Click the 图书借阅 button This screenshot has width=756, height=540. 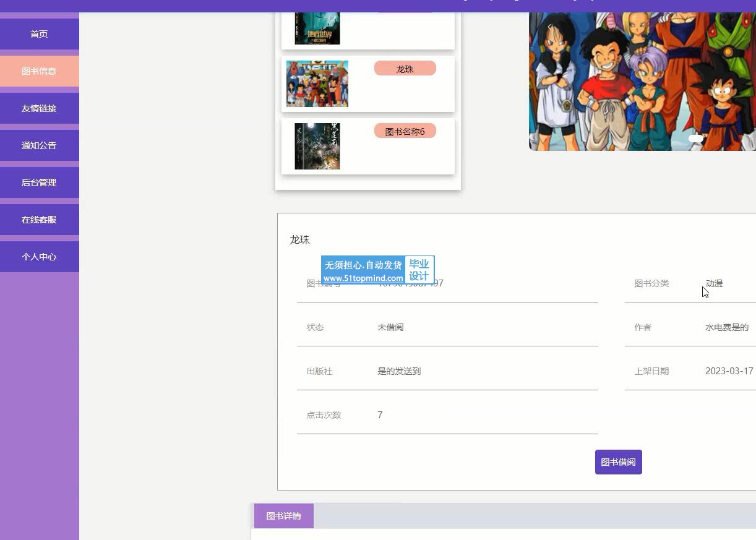[618, 462]
